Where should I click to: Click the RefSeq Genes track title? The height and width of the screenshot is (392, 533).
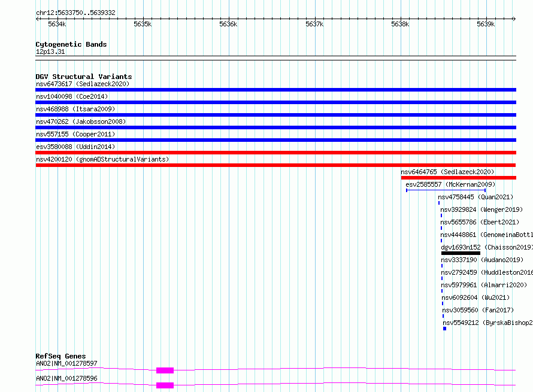(x=60, y=356)
